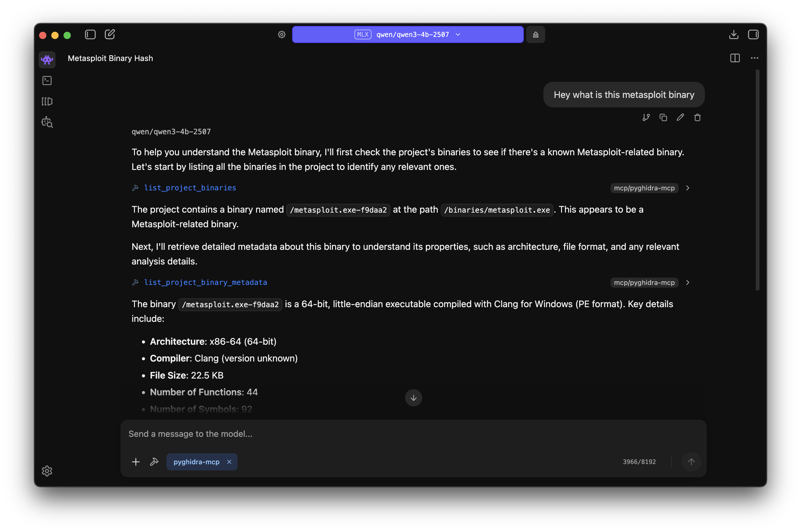The height and width of the screenshot is (532, 801).
Task: Toggle the right settings sidebar
Action: 753,34
